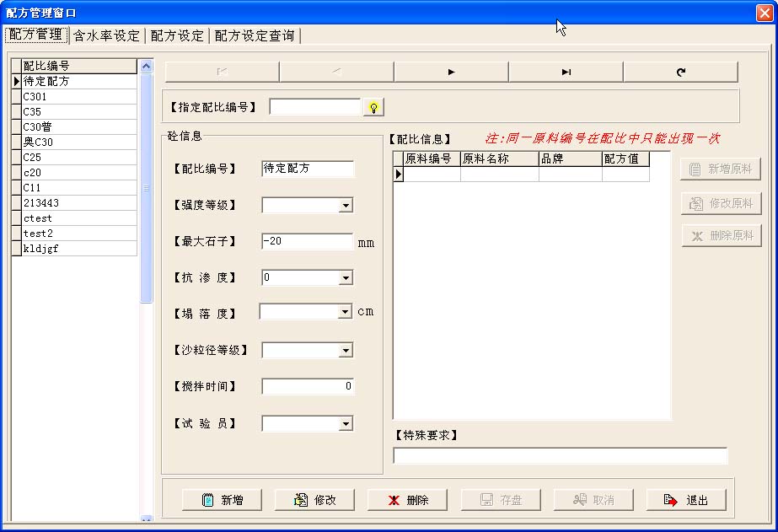Image resolution: width=778 pixels, height=532 pixels.
Task: Jump to last record navigation button
Action: [x=566, y=73]
